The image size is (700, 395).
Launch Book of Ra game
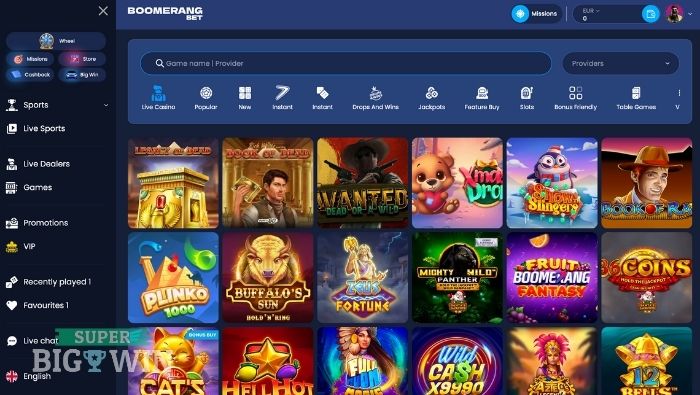pyautogui.click(x=646, y=183)
